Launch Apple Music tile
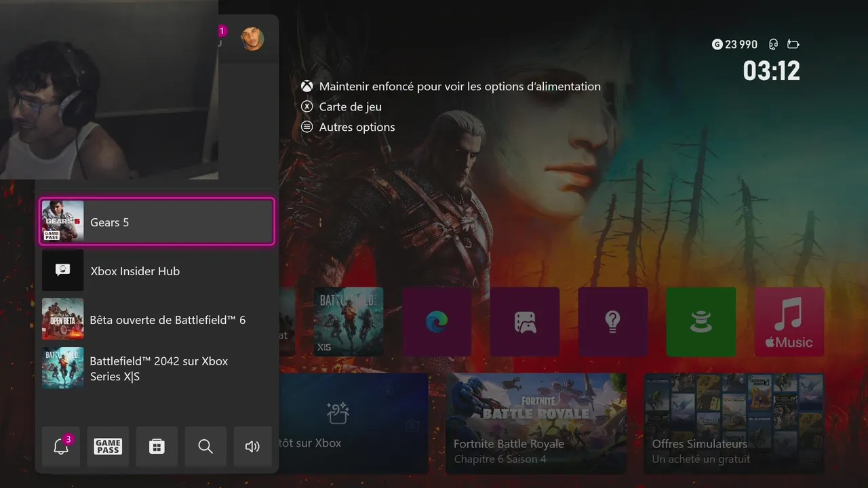The height and width of the screenshot is (488, 868). click(789, 322)
